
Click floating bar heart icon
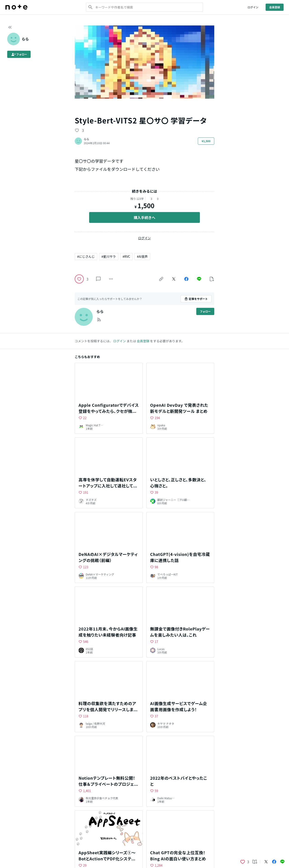pos(243,862)
